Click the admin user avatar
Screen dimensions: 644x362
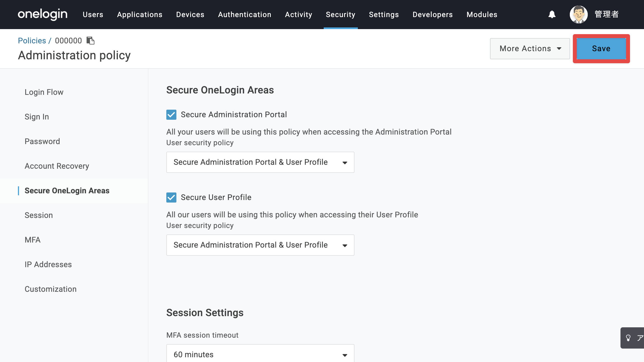[x=578, y=14]
